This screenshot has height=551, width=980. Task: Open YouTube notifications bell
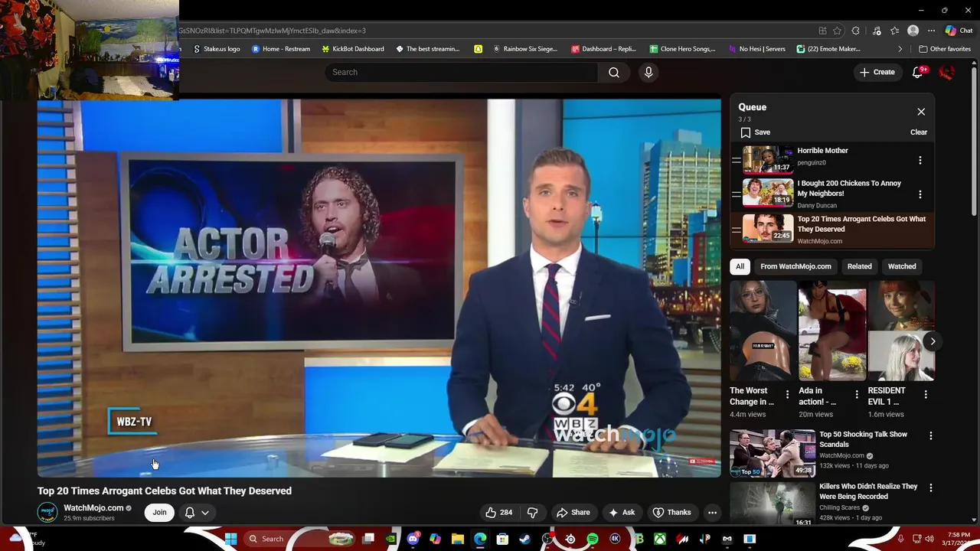pos(918,72)
